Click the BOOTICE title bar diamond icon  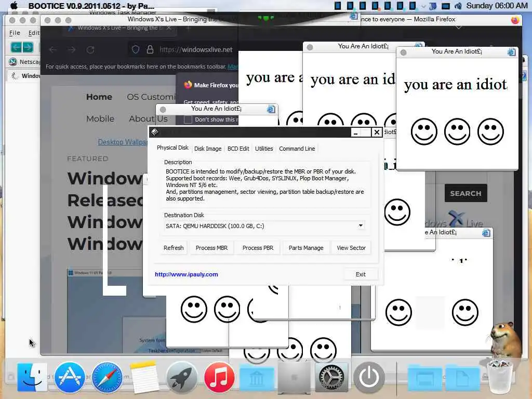click(x=155, y=132)
